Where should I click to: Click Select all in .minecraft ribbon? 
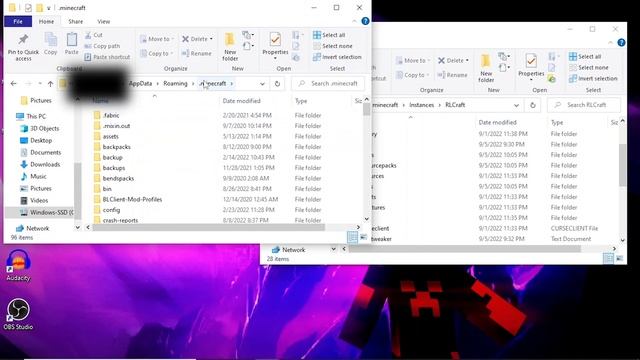tap(329, 35)
